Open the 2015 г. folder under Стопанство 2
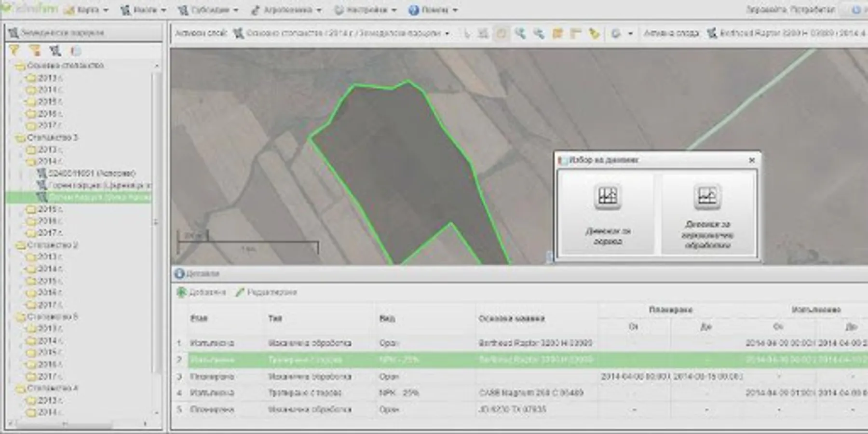The width and height of the screenshot is (868, 434). [x=45, y=281]
